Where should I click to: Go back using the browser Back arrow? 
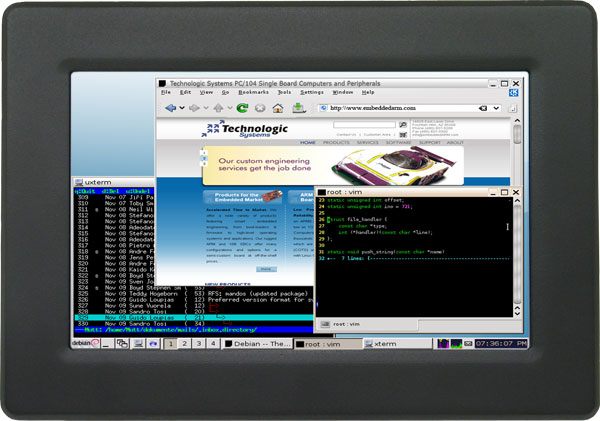170,108
